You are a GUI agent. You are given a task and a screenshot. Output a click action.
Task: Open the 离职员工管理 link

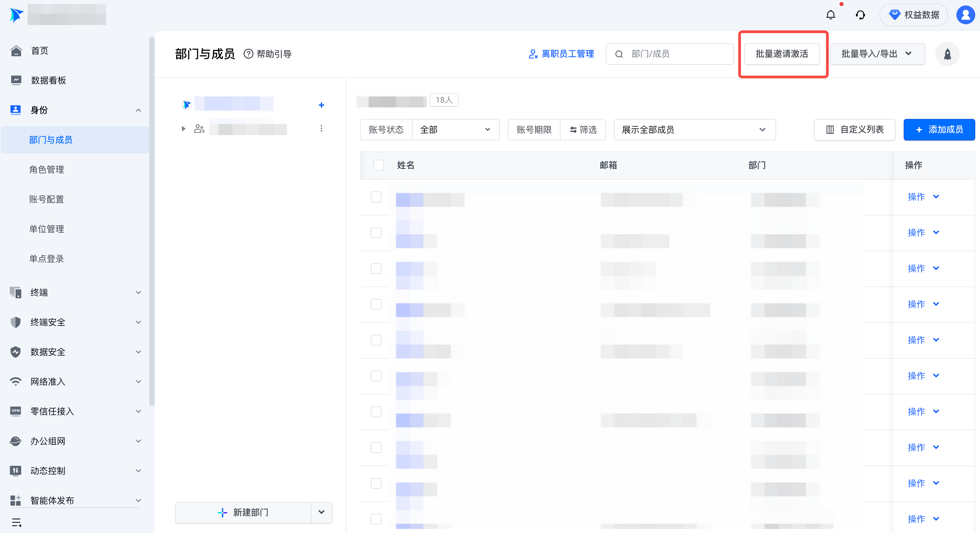click(562, 54)
